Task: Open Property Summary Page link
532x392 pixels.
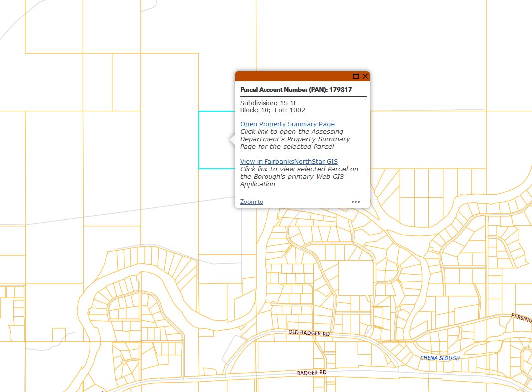Action: click(287, 124)
